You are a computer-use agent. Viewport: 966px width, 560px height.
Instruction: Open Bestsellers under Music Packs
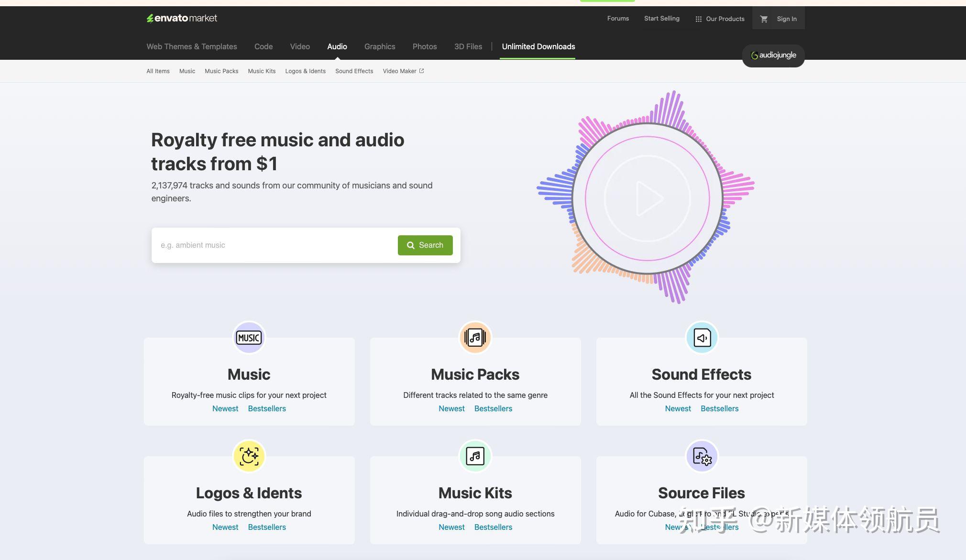click(493, 408)
